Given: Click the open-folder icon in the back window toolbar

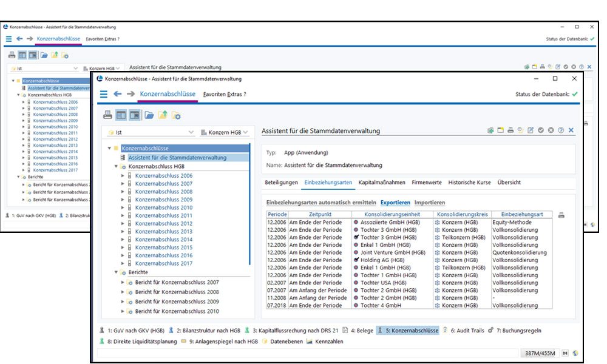Looking at the screenshot, I should pos(44,55).
